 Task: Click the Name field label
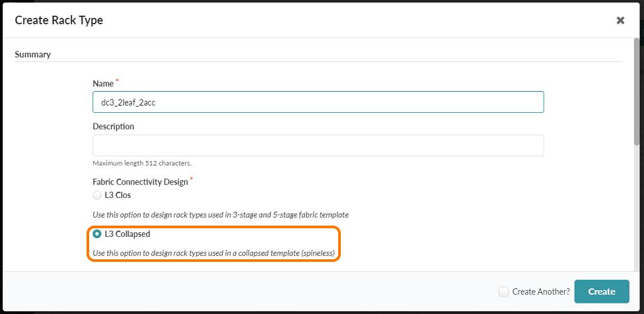[x=103, y=84]
